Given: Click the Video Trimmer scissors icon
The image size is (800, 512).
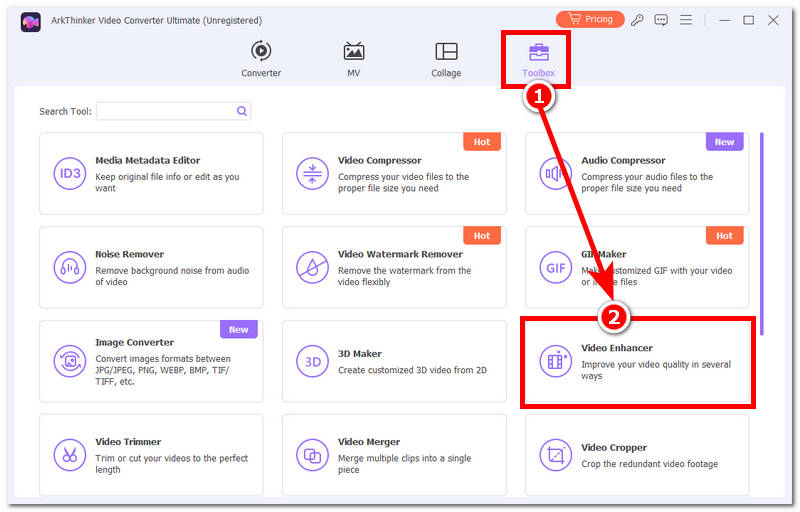Looking at the screenshot, I should (70, 455).
